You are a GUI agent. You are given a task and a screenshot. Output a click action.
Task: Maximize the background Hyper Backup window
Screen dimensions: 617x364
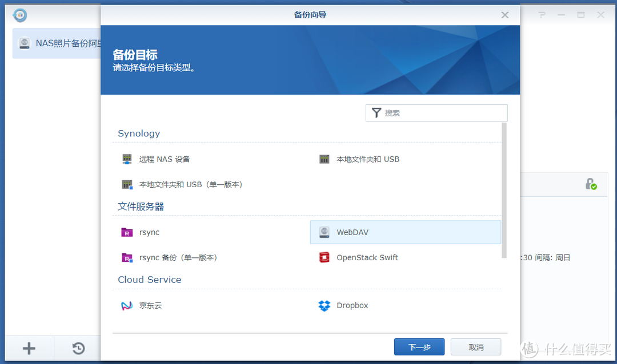point(581,15)
